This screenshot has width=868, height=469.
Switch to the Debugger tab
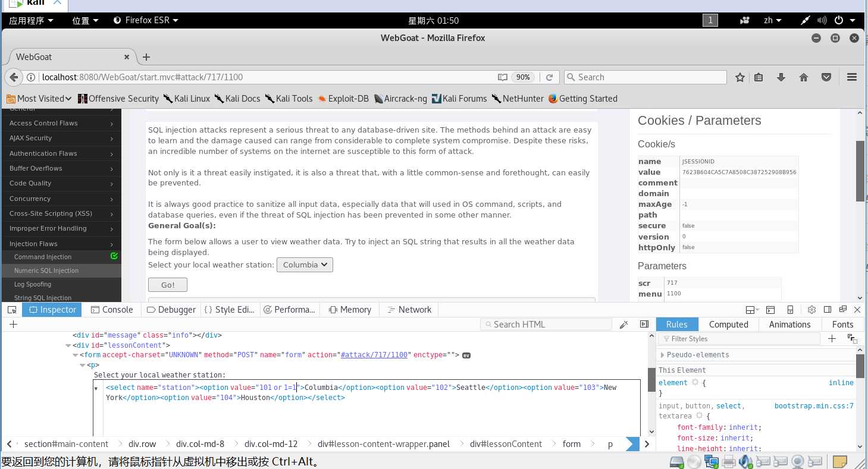pos(171,310)
